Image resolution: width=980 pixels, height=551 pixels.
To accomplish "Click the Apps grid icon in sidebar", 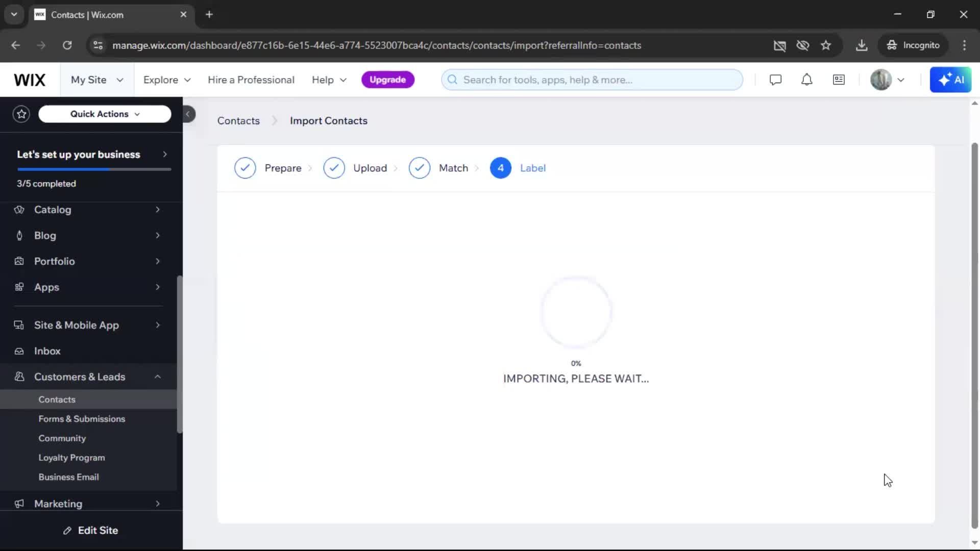I will coord(19,287).
